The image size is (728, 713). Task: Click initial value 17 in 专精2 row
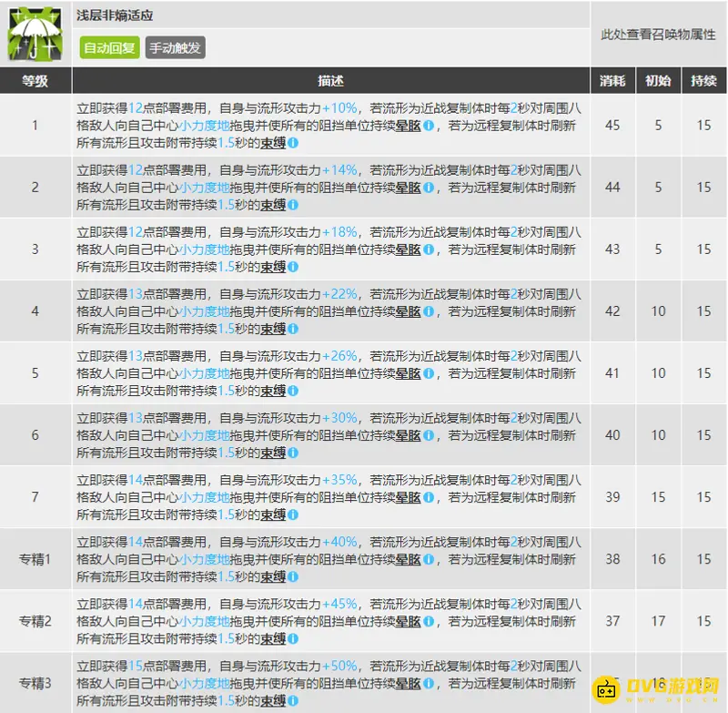click(658, 621)
